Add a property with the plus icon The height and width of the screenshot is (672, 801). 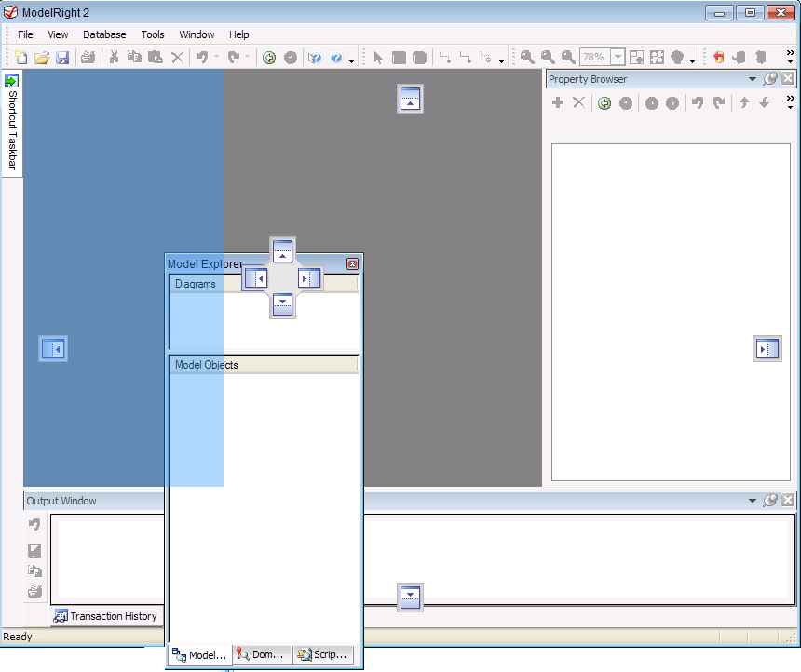(x=558, y=102)
